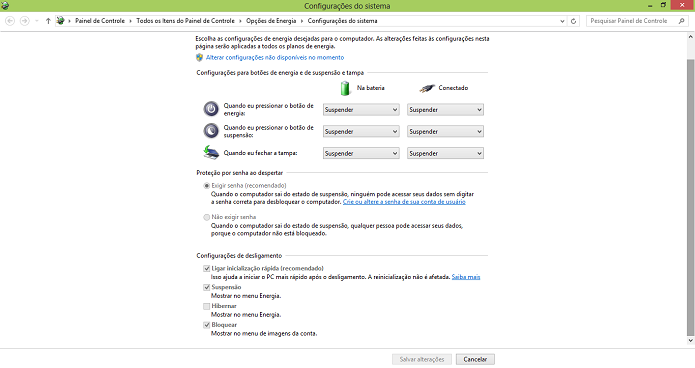Click the sleep button moon icon
This screenshot has width=695, height=368.
pyautogui.click(x=211, y=131)
